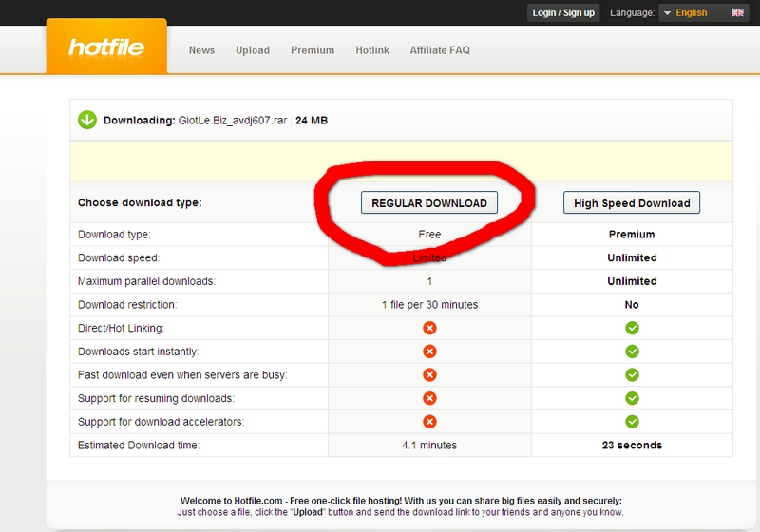The image size is (760, 532).
Task: Open the Affiliate FAQ page
Action: pyautogui.click(x=440, y=50)
